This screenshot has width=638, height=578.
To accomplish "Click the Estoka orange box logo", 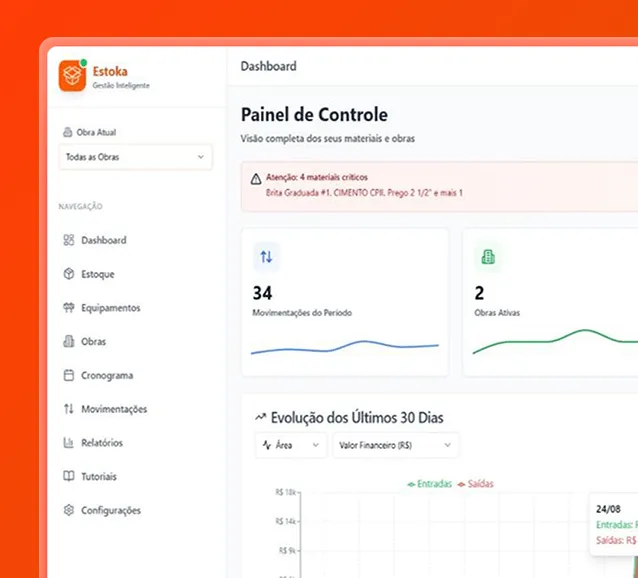I will pyautogui.click(x=73, y=76).
